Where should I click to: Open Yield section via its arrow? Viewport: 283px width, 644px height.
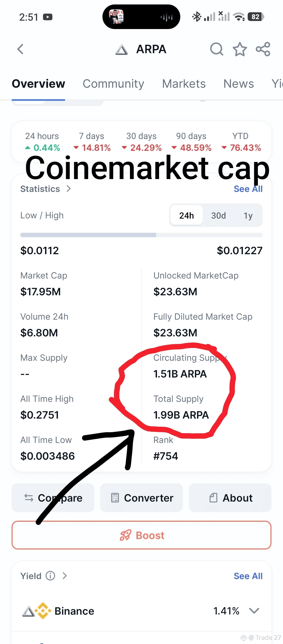click(x=65, y=576)
